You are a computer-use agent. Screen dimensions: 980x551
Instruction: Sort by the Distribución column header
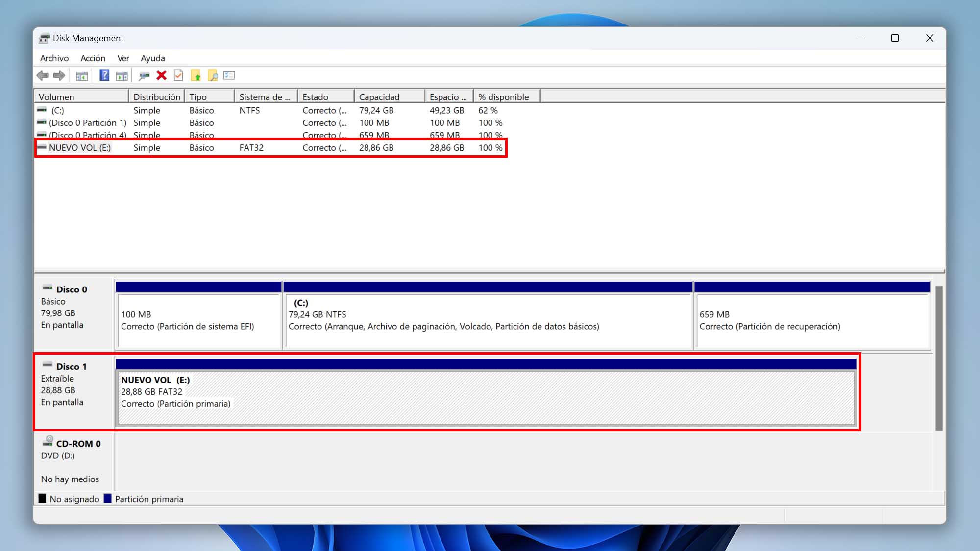tap(157, 97)
